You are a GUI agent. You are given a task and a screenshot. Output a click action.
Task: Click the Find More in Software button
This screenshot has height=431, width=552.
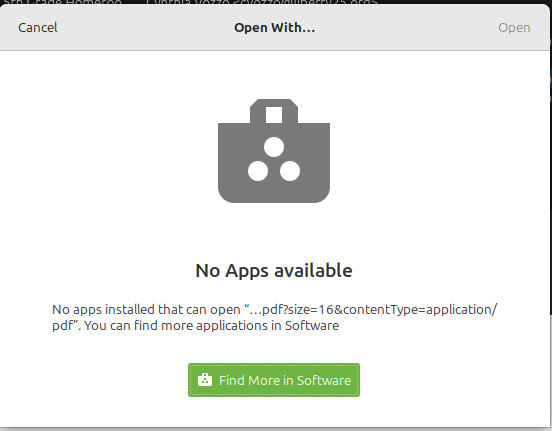tap(274, 380)
